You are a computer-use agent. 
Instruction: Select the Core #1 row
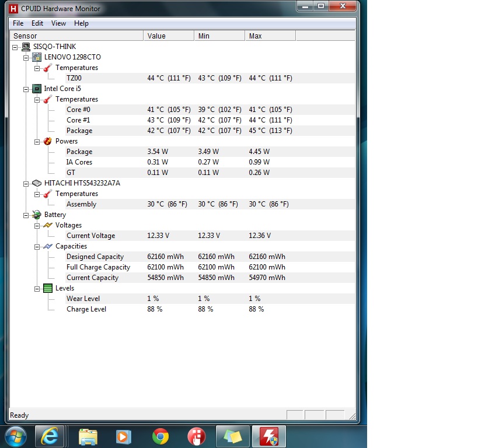pyautogui.click(x=210, y=120)
